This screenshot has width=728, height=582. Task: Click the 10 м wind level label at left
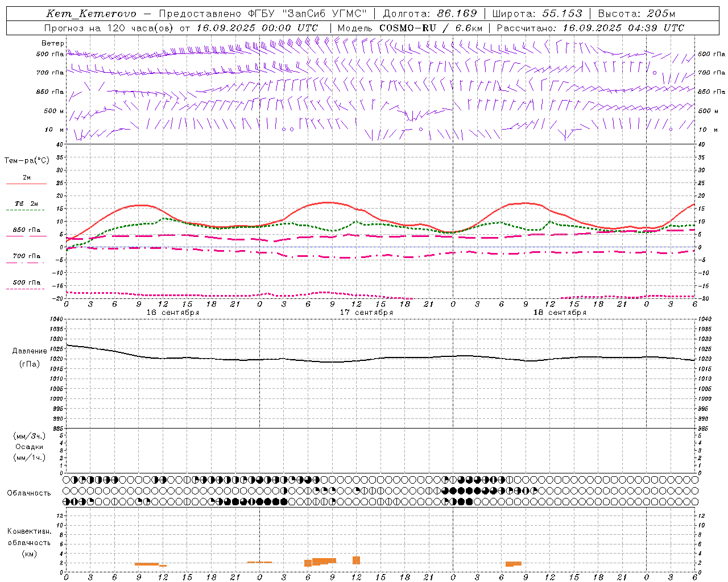pos(55,130)
